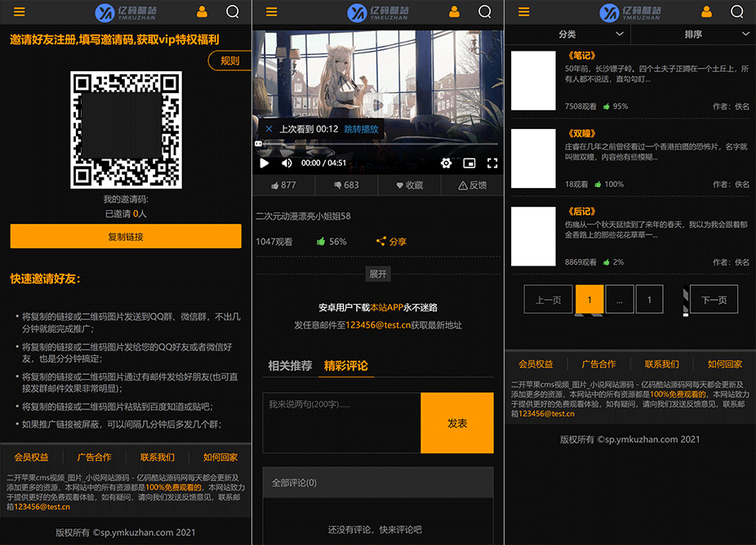This screenshot has width=756, height=545.
Task: Expand video description with 展开
Action: click(x=378, y=275)
